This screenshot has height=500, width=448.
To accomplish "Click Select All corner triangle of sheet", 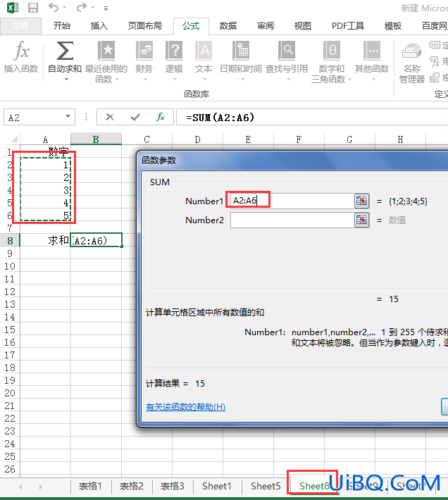I will tap(13, 139).
